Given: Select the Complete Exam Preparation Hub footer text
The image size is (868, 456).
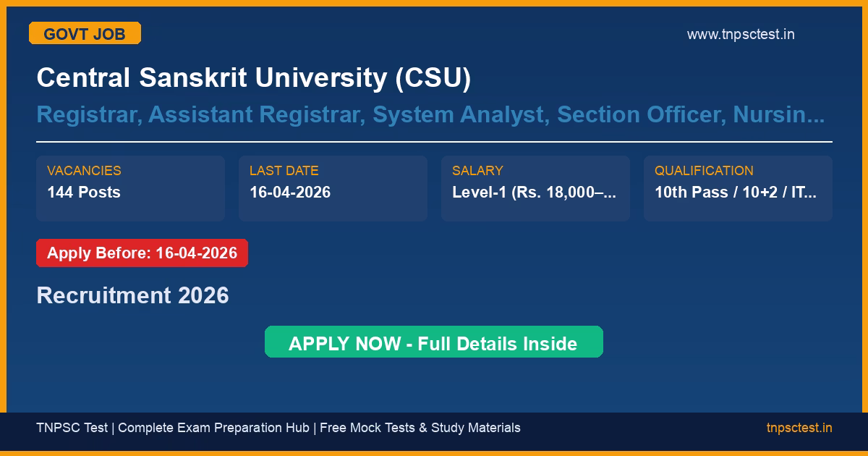Looking at the screenshot, I should click(213, 428).
